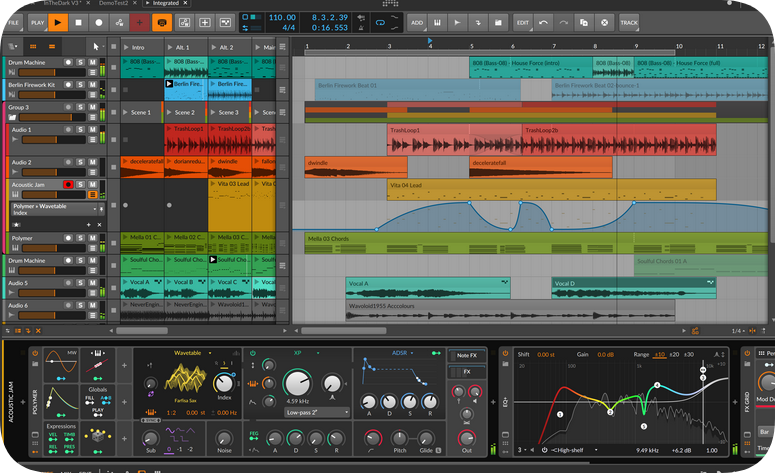The width and height of the screenshot is (775, 473).
Task: Mute the Group 3 track
Action: [92, 107]
